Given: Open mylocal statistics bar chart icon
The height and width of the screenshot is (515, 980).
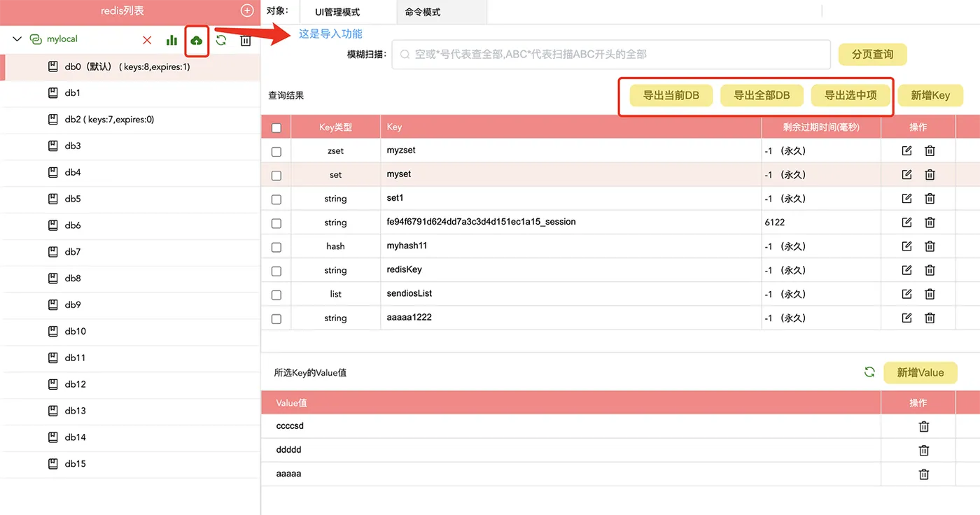Looking at the screenshot, I should pyautogui.click(x=171, y=41).
